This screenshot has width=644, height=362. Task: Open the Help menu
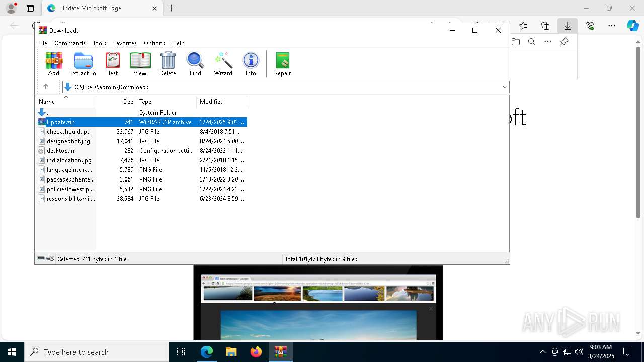[178, 43]
